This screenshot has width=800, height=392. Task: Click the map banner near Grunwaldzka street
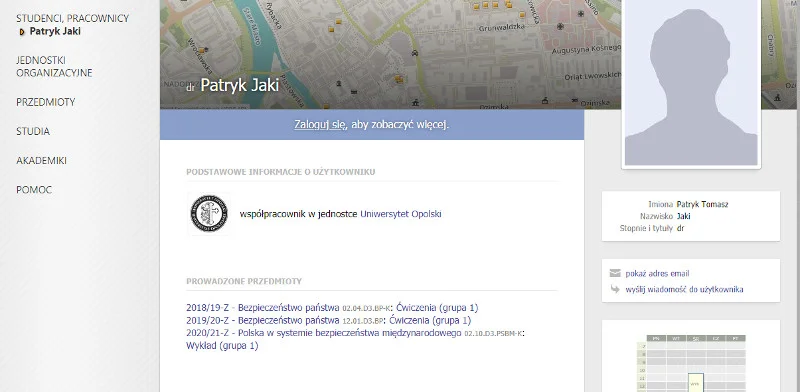point(502,28)
